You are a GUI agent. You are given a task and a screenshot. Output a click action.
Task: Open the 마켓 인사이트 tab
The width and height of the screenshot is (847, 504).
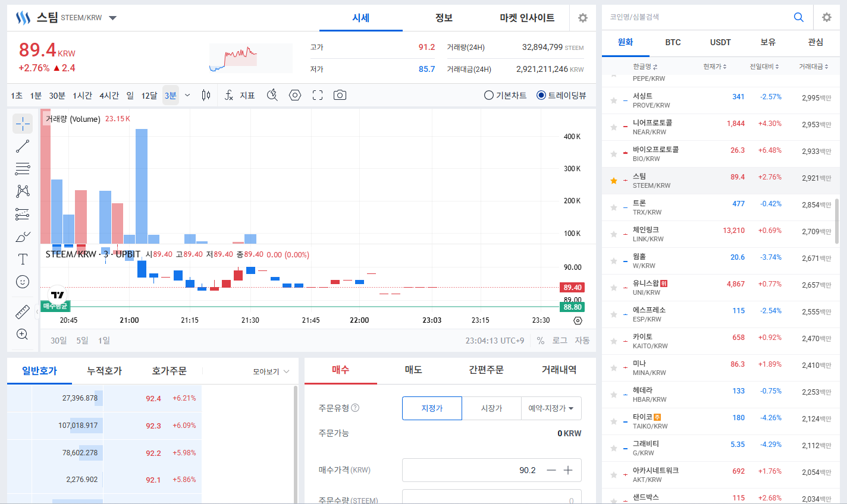(x=527, y=18)
